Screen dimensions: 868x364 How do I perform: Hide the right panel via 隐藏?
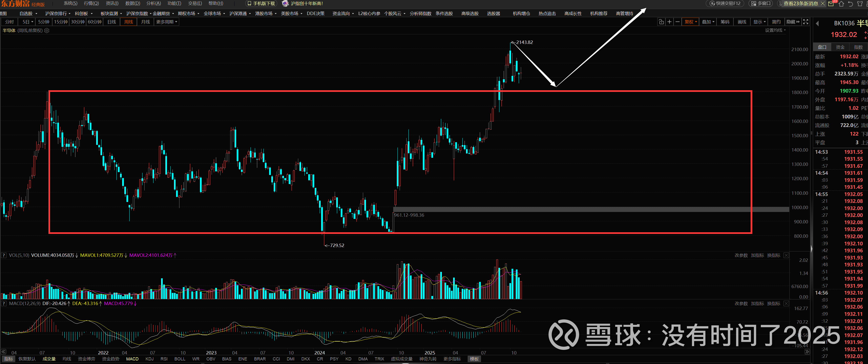tap(793, 22)
